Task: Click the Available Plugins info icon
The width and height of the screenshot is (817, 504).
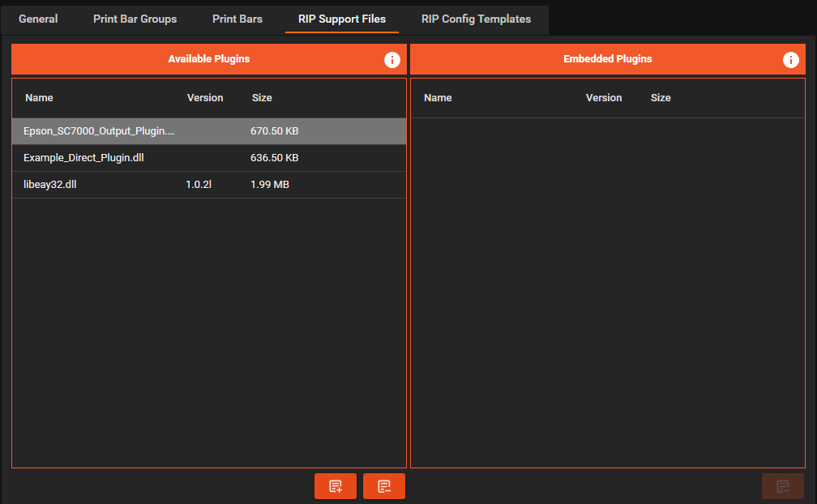Action: pos(392,60)
